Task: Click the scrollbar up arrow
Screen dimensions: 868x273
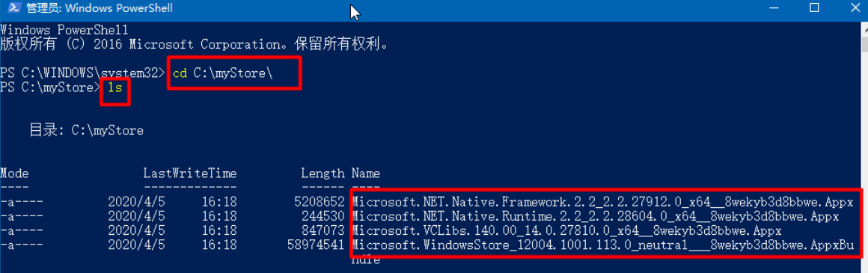Action: (864, 28)
